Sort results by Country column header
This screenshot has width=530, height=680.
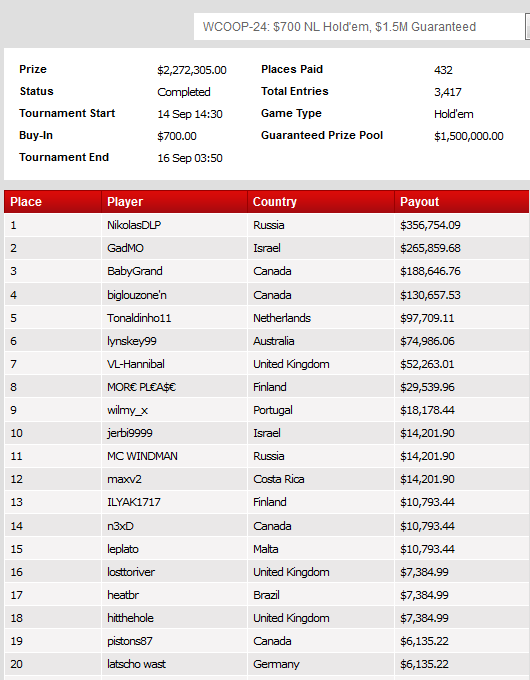(x=321, y=202)
